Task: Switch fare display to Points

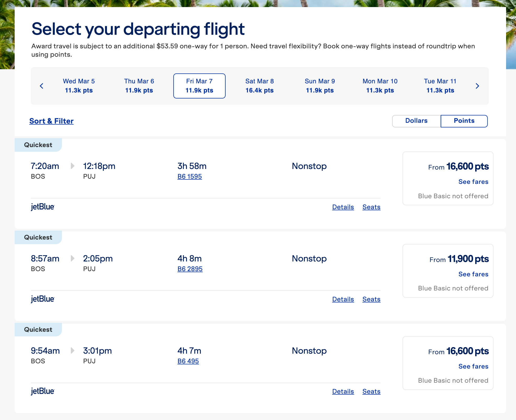Action: click(x=464, y=121)
